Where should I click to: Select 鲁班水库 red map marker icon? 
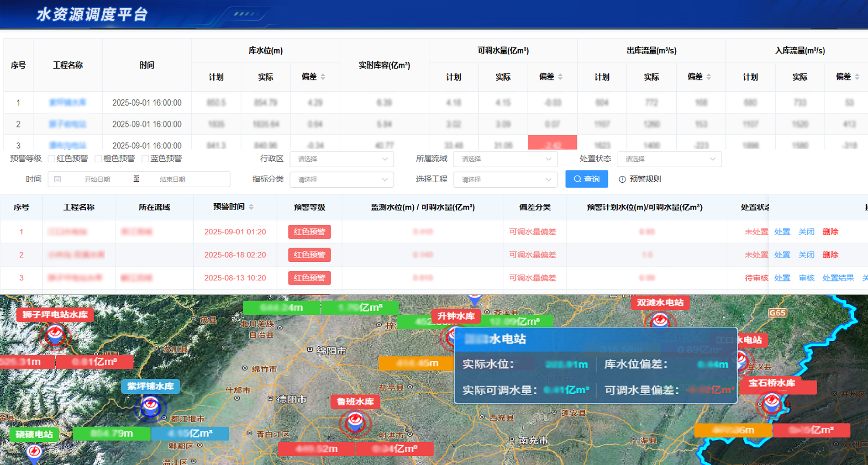click(x=355, y=422)
